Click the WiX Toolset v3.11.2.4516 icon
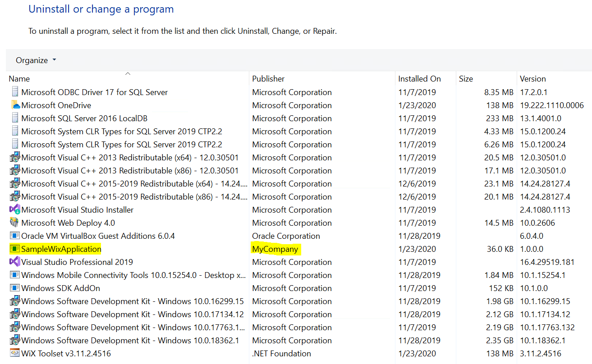The width and height of the screenshot is (592, 364). tap(15, 354)
